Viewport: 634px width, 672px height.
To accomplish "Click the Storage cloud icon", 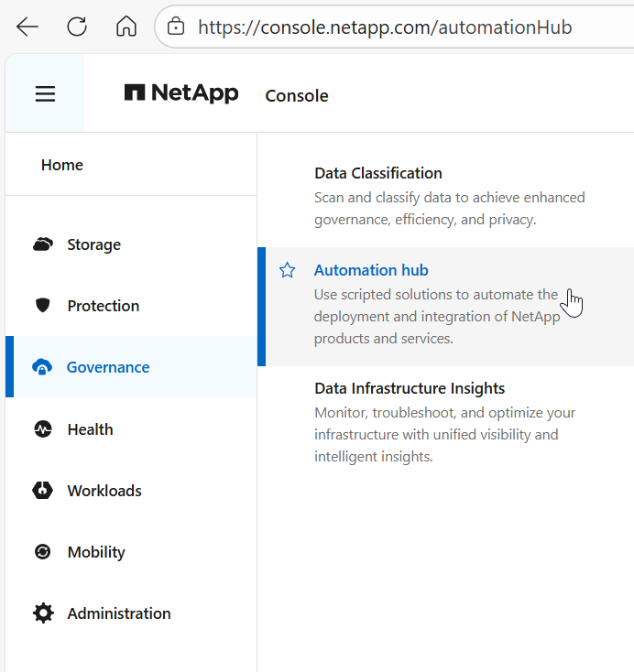I will click(43, 244).
